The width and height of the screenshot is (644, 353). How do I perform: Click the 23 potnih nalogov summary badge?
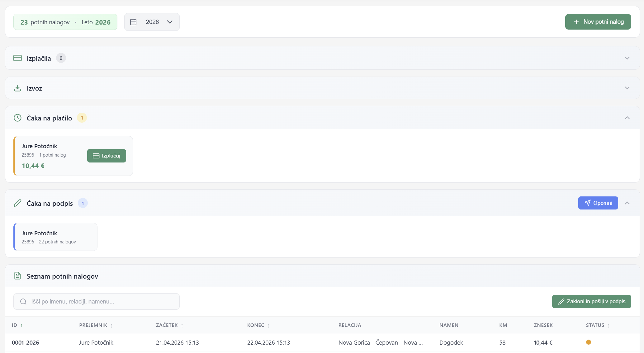[65, 22]
